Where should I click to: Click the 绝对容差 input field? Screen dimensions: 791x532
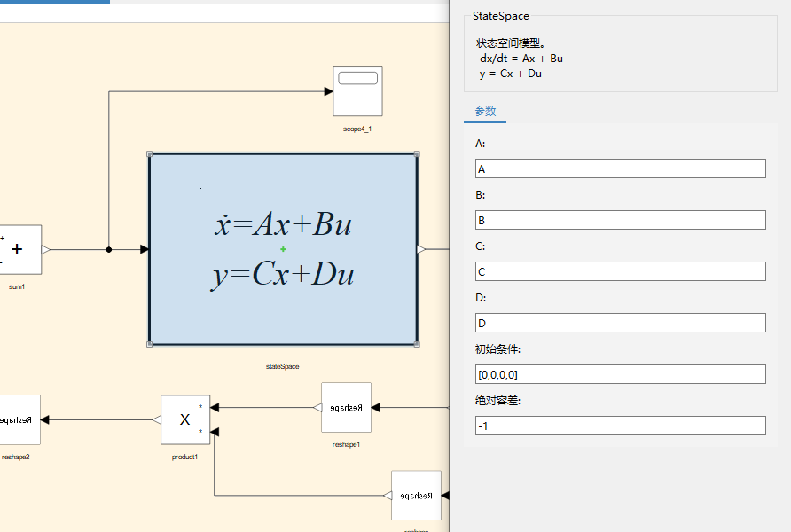point(621,426)
